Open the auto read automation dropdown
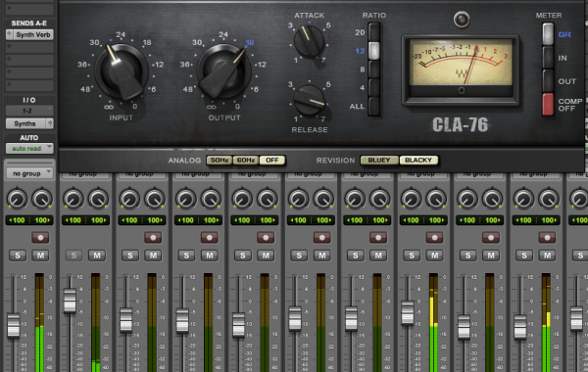Viewport: 588px width, 372px height. 29,149
